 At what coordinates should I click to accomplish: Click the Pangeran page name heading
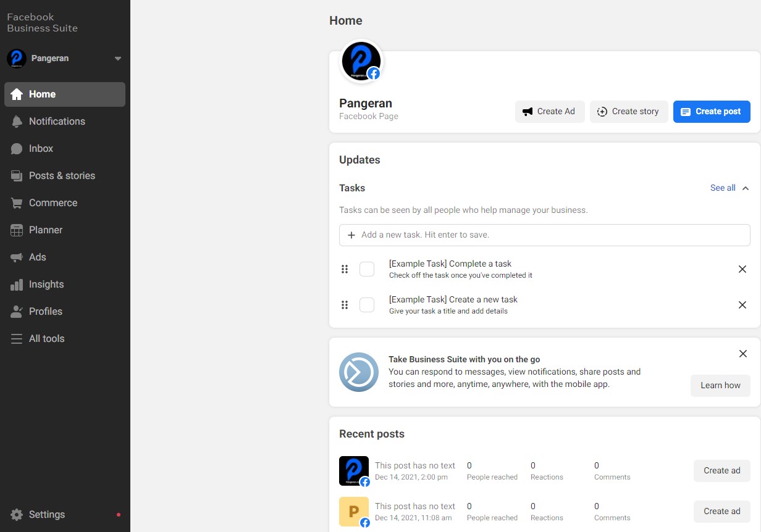coord(366,103)
